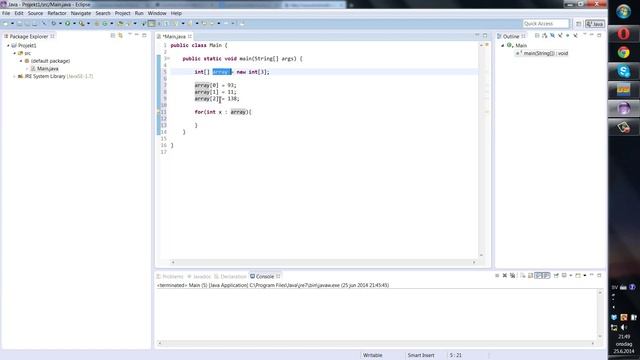Toggle Hide Non-Public Members in Outline

tap(568, 36)
